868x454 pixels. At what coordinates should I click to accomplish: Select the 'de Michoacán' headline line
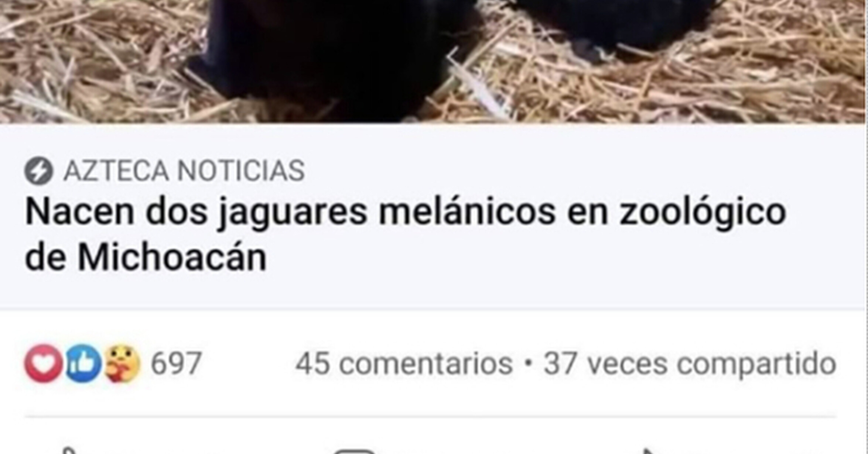coord(146,257)
